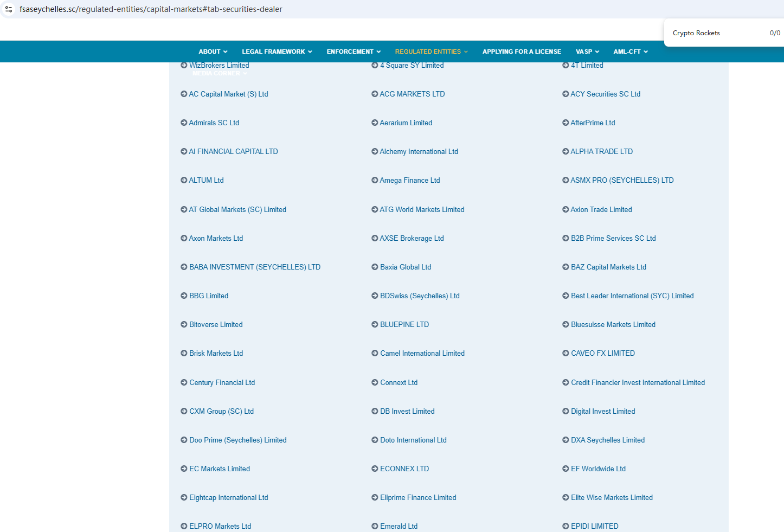The image size is (784, 532).
Task: Open the Alchemy International Ltd link
Action: [x=419, y=151]
